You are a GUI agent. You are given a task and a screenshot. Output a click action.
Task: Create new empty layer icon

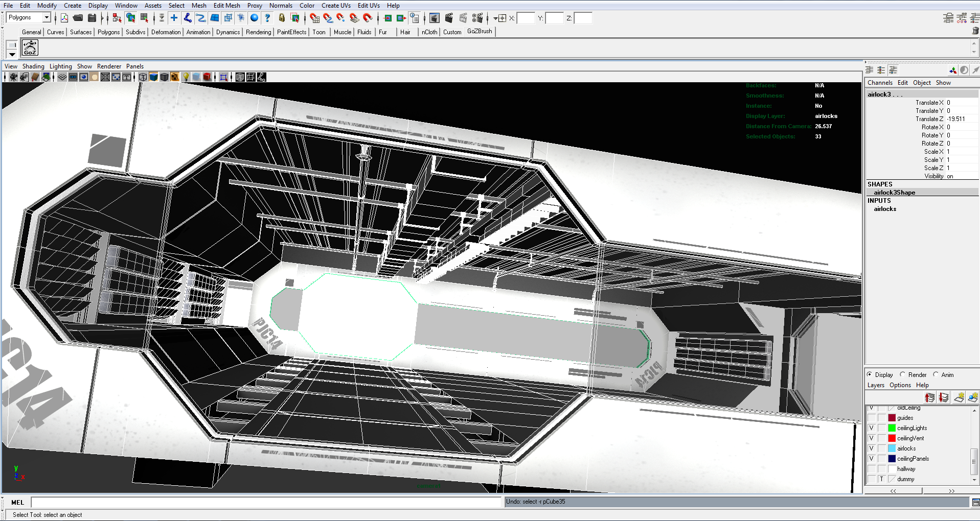pyautogui.click(x=959, y=397)
